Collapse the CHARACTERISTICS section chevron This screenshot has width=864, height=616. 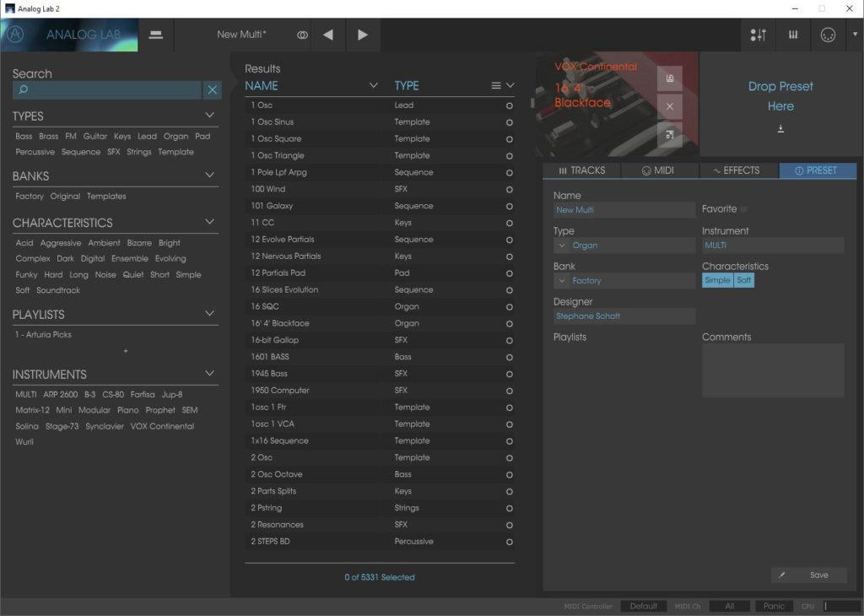point(209,222)
